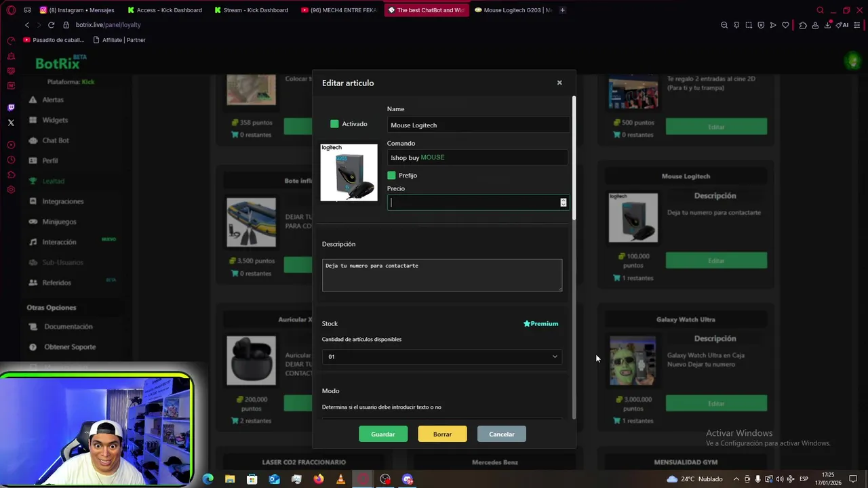
Task: Click the Twitch icon in Opera sidebar
Action: pos(11,108)
